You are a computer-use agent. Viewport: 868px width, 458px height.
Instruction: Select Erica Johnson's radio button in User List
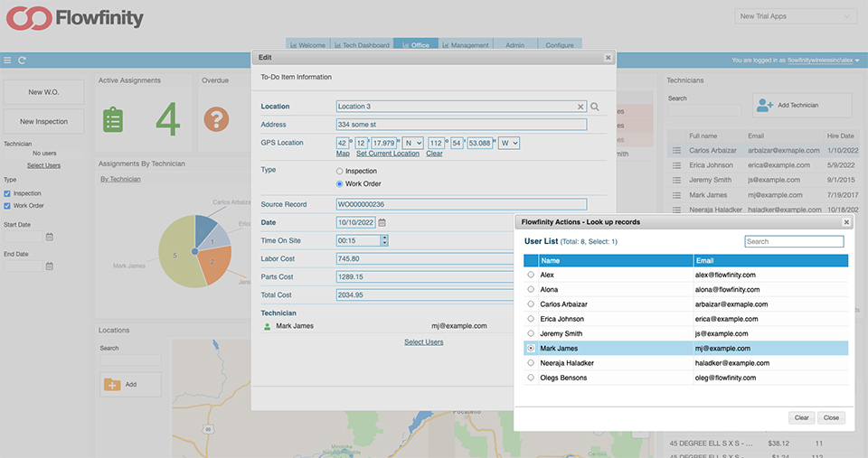pyautogui.click(x=531, y=318)
